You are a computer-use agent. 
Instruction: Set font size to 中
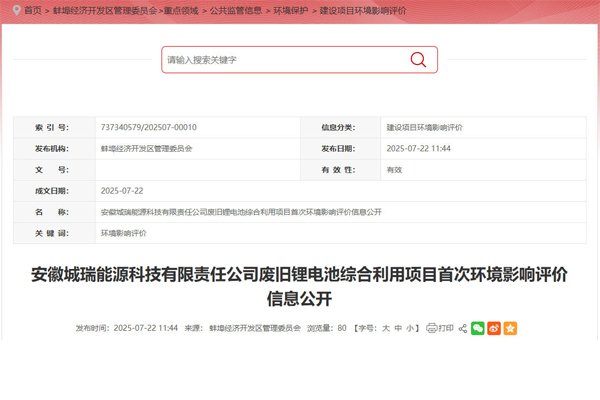click(x=398, y=327)
